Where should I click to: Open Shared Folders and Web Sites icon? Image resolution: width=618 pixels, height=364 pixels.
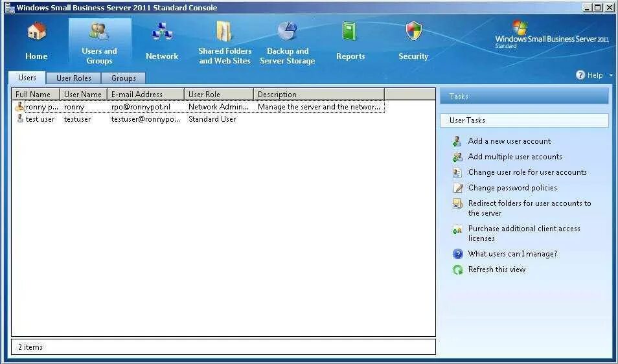[x=225, y=32]
